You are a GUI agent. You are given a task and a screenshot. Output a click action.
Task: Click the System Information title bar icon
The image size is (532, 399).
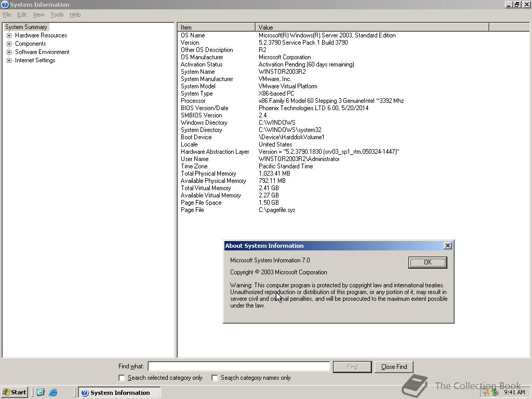tap(5, 4)
